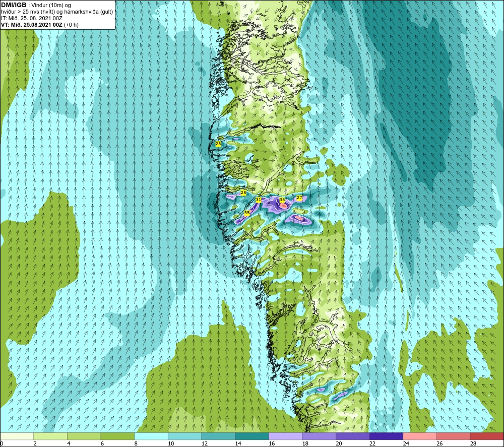Click the 'IT: Mið. 25. 08. 2021 00Z' line
This screenshot has width=504, height=447.
click(x=31, y=18)
